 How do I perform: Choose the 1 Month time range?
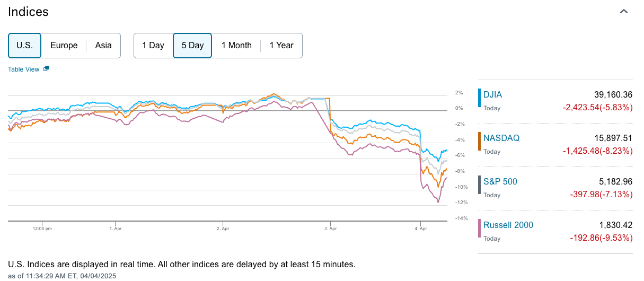(236, 46)
